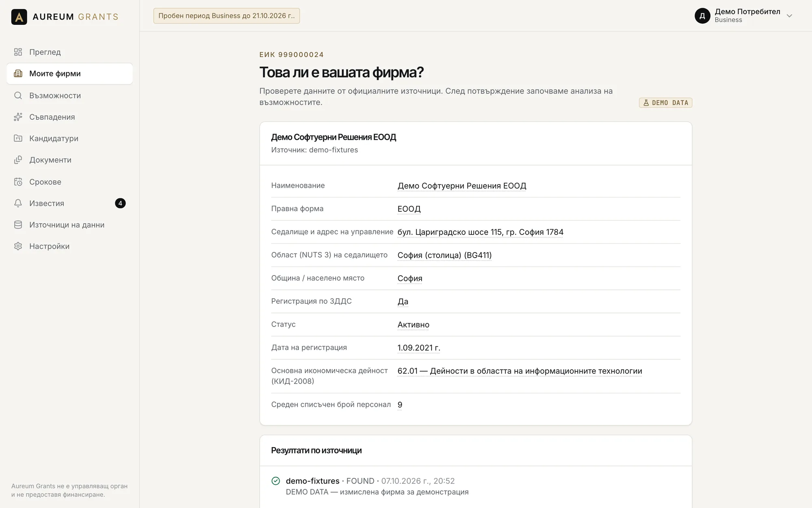Click the user avatar with letter Д

(702, 16)
